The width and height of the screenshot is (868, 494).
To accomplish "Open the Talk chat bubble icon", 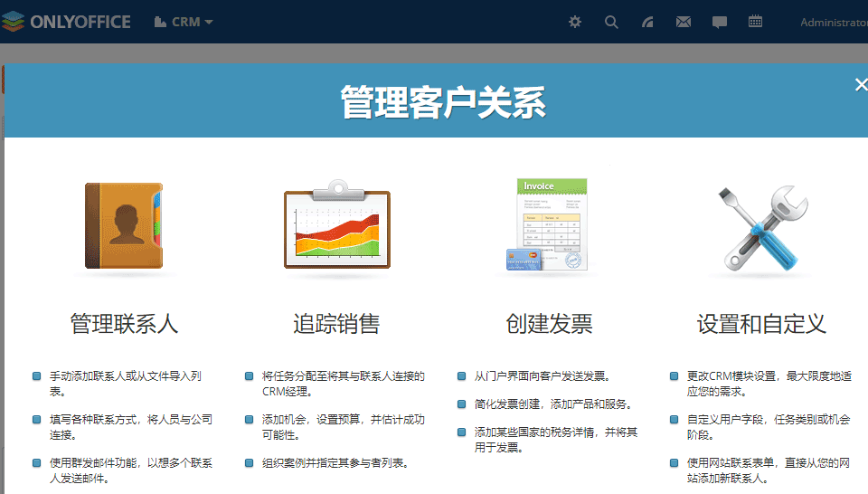I will (720, 22).
